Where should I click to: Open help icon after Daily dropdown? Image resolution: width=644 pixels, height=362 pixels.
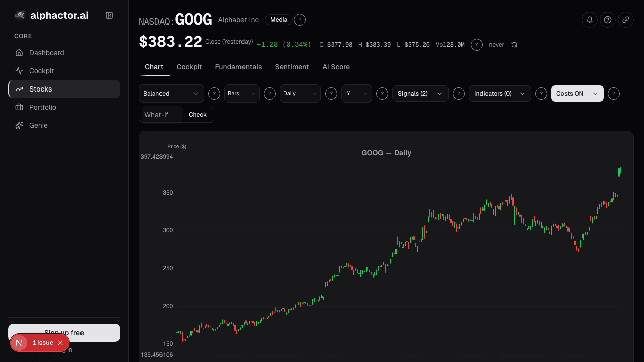tap(331, 94)
